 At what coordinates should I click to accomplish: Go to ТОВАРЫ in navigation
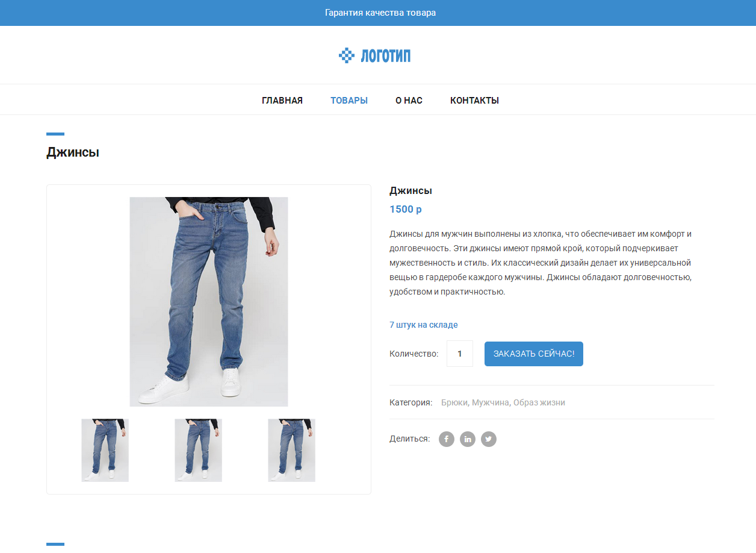(349, 101)
